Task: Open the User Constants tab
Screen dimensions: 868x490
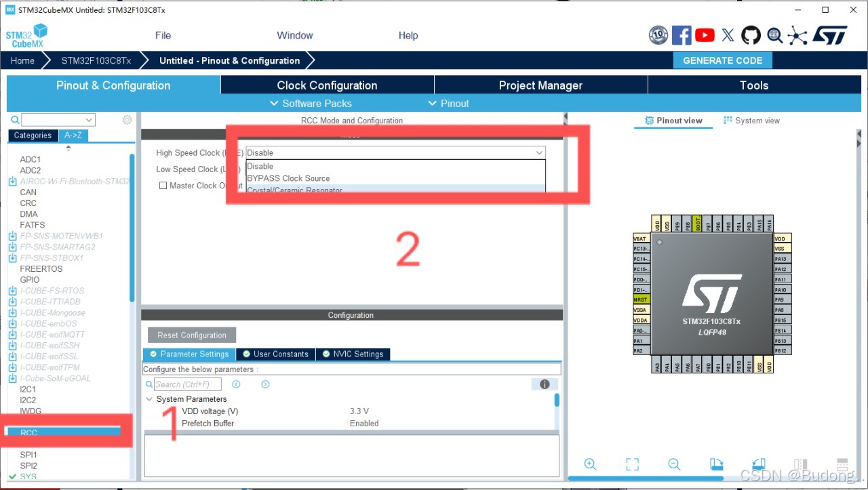Action: [275, 354]
